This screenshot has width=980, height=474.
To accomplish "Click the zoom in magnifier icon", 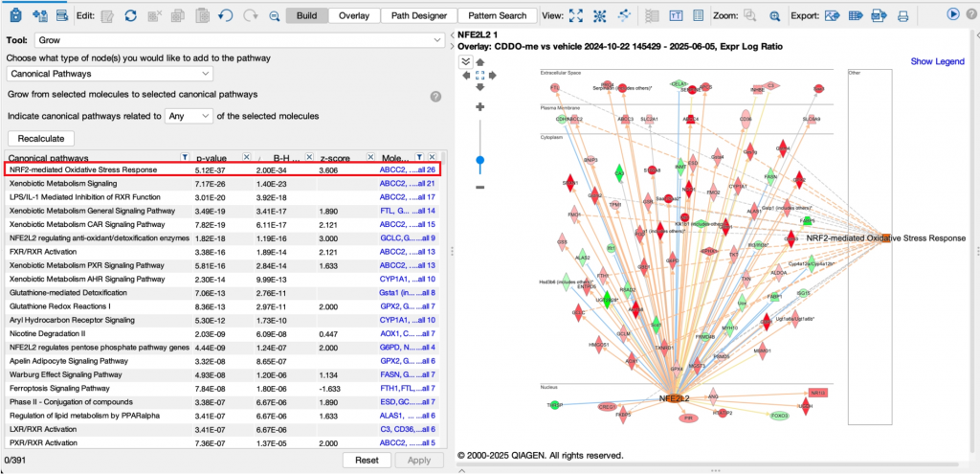I will click(775, 16).
